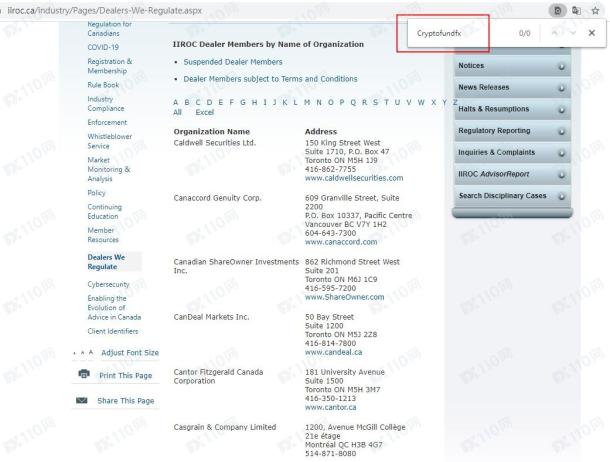Image resolution: width=610 pixels, height=462 pixels.
Task: Filter dealers by letter A
Action: coord(175,103)
